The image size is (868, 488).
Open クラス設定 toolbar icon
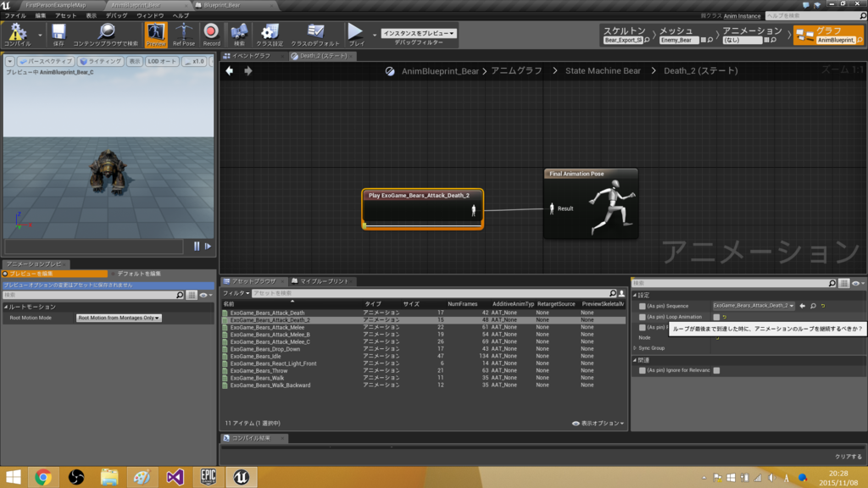[270, 34]
